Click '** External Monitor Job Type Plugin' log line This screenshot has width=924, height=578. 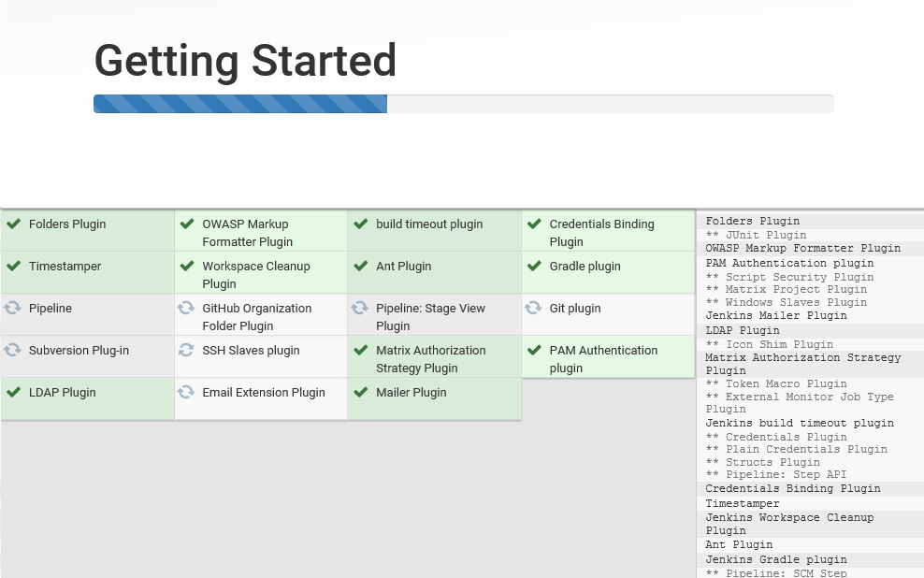800,402
